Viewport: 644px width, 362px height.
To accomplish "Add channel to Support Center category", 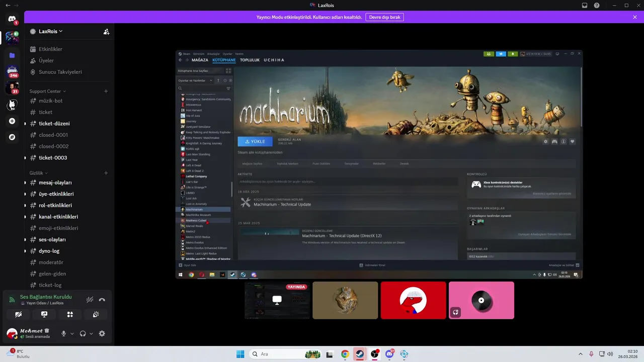I will (x=106, y=92).
